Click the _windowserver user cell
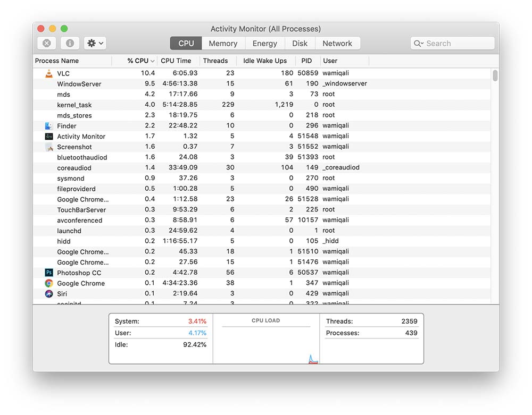This screenshot has height=415, width=532. [345, 83]
